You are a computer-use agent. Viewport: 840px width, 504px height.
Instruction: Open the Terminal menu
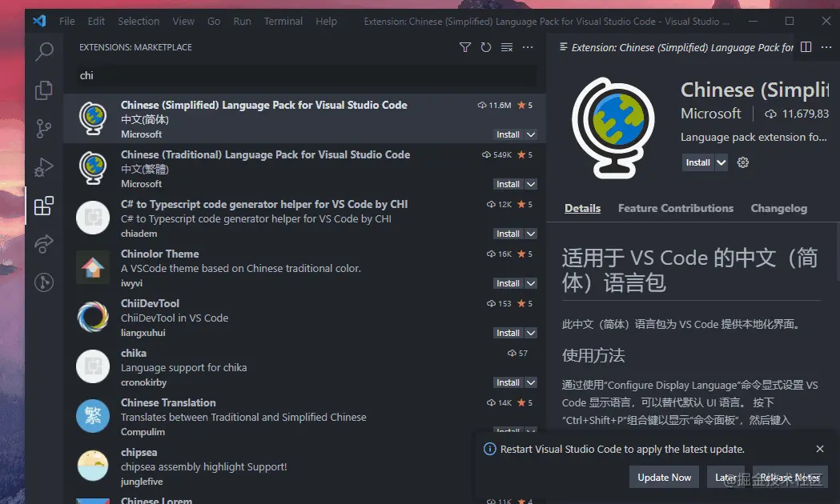283,21
